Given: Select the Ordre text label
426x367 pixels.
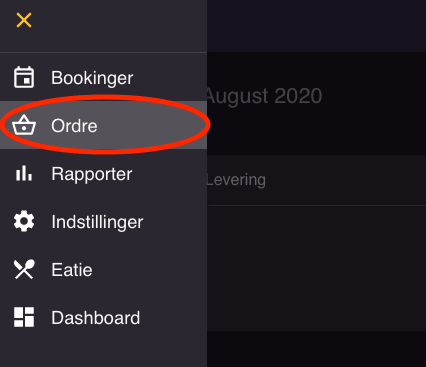Looking at the screenshot, I should coord(74,126).
